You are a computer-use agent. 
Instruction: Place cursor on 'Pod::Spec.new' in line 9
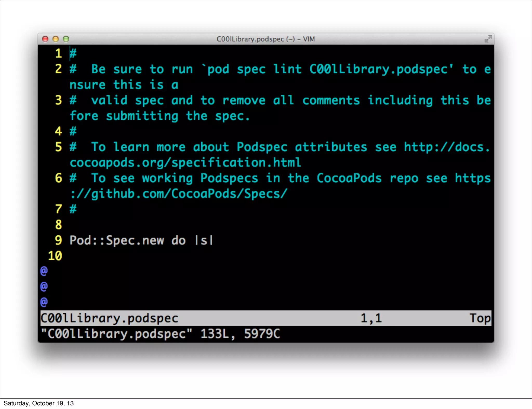tap(117, 240)
